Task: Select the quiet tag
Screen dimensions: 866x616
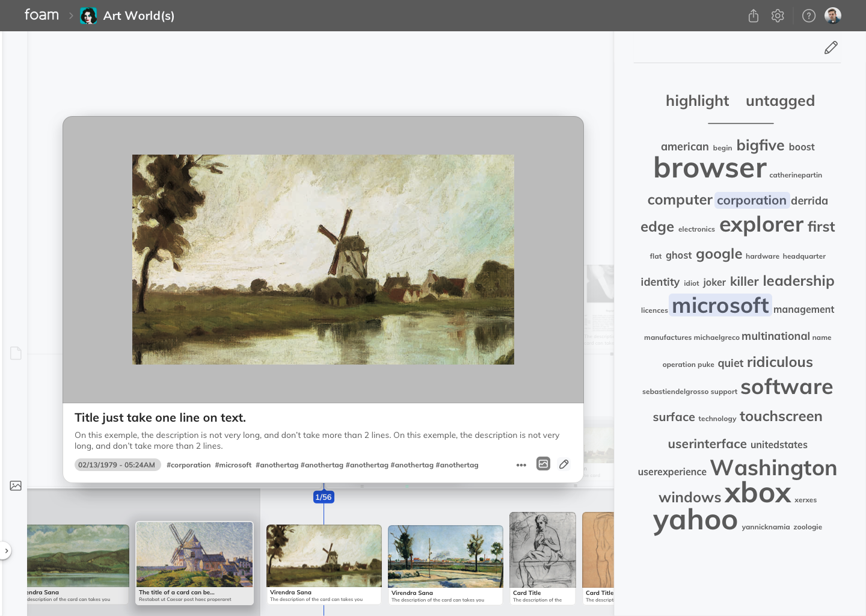Action: (731, 363)
